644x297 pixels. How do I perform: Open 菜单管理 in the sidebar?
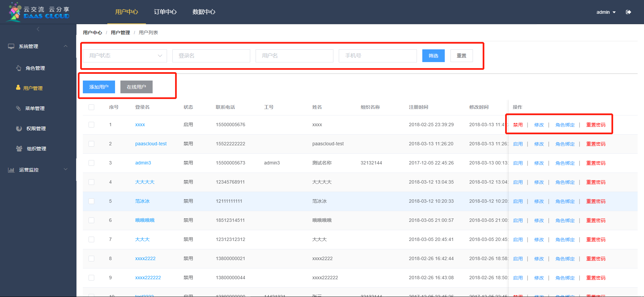coord(35,108)
